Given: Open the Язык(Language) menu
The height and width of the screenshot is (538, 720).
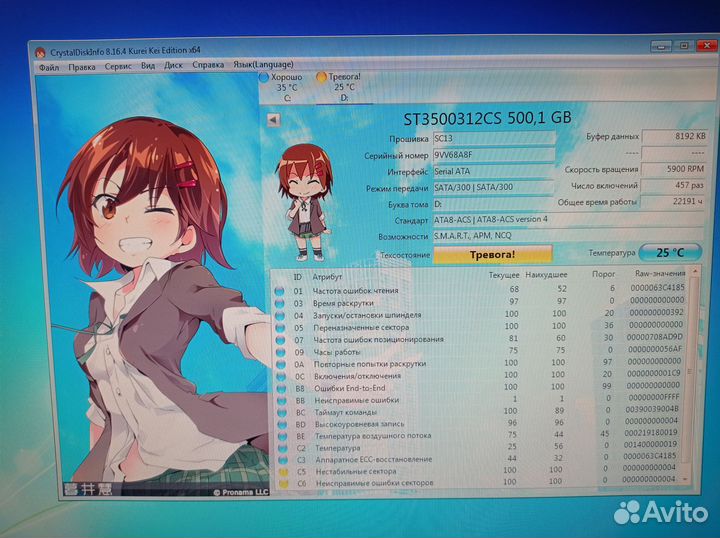Looking at the screenshot, I should point(263,64).
